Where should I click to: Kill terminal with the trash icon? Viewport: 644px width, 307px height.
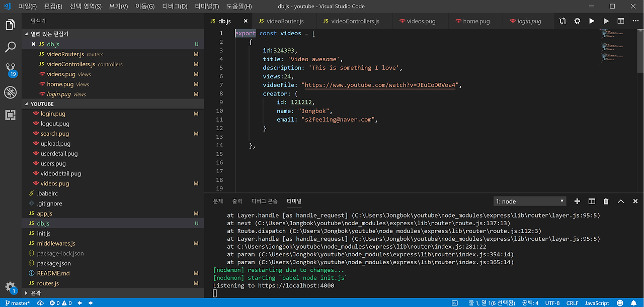606,201
